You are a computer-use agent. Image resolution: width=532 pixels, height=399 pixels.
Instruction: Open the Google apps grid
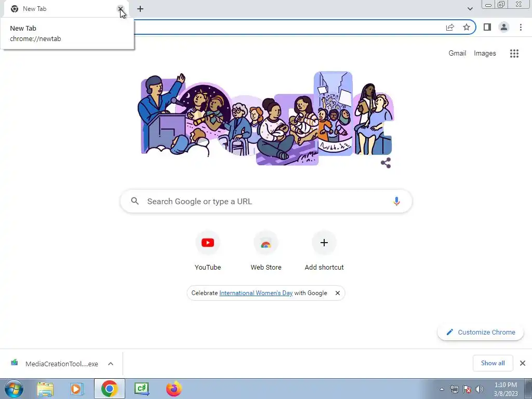514,54
